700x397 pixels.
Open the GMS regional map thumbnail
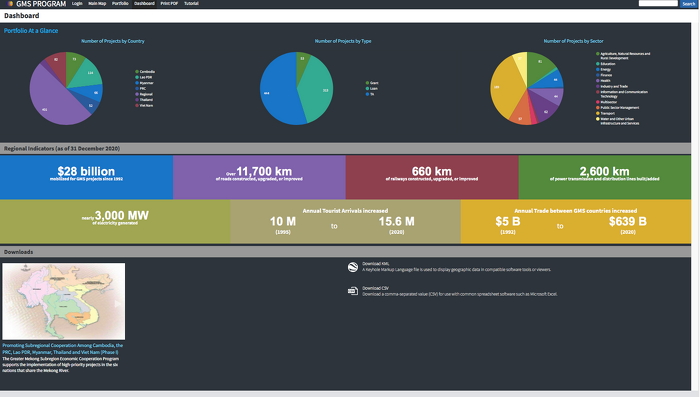(x=63, y=301)
